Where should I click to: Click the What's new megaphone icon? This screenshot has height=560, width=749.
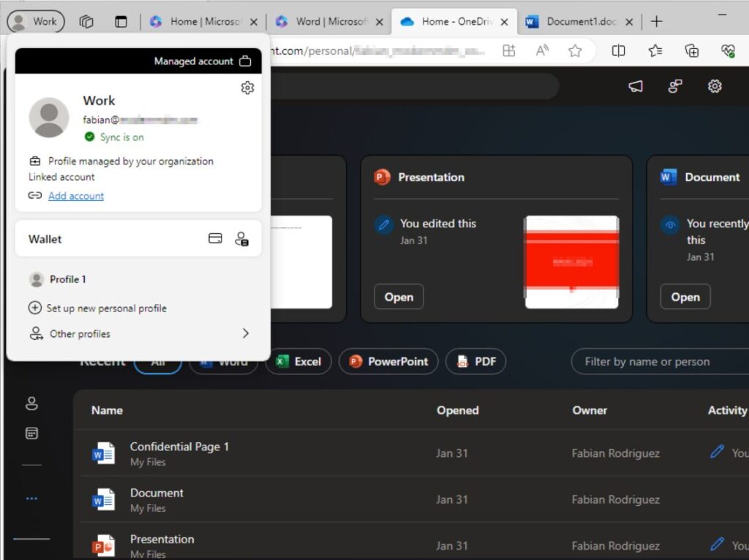[x=635, y=86]
